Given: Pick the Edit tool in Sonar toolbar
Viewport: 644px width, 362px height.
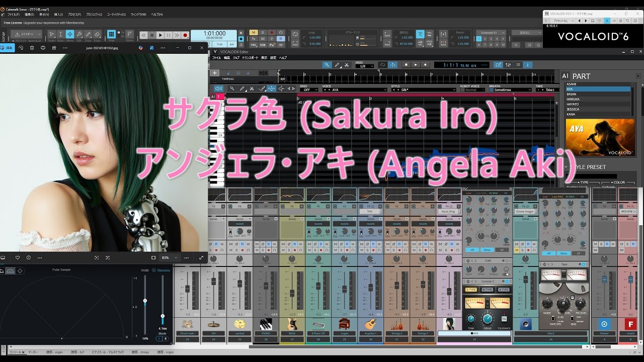Looking at the screenshot, I should click(79, 34).
